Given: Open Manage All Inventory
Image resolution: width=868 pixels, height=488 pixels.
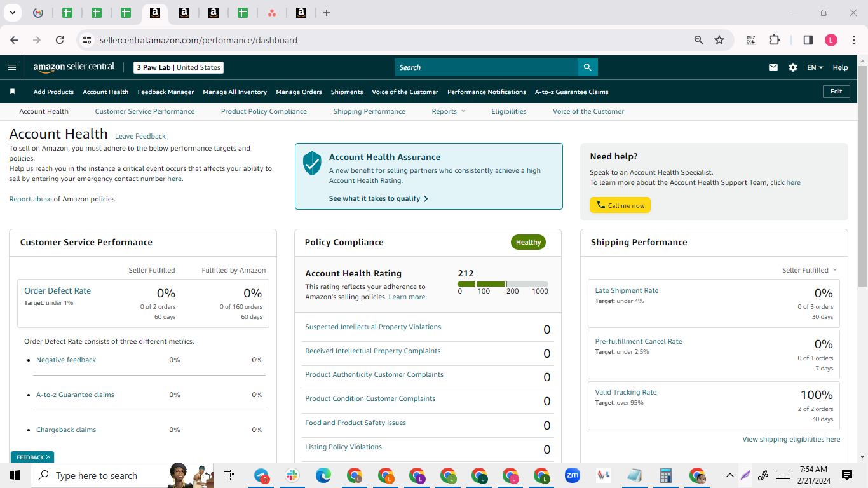Looking at the screenshot, I should pos(235,91).
